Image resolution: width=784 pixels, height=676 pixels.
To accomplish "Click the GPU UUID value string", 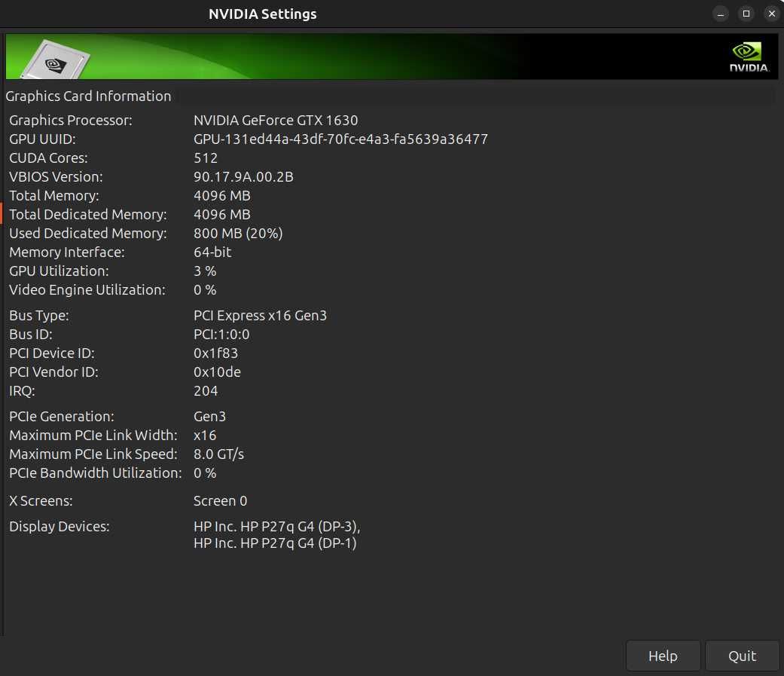I will click(340, 139).
